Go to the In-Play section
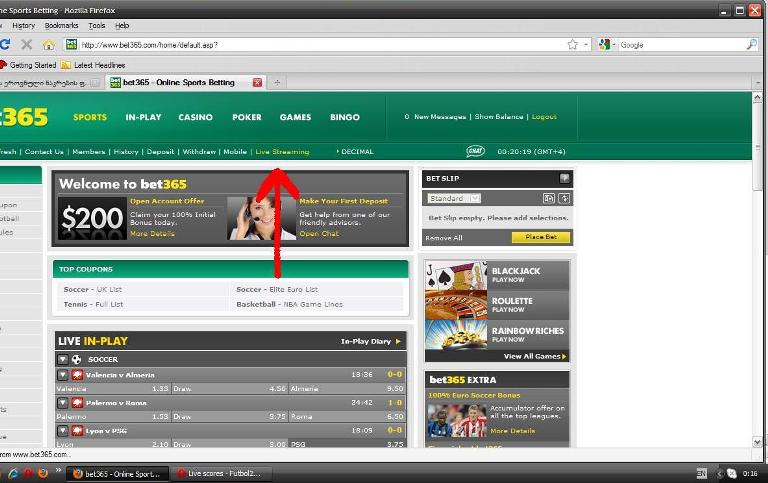Screen dimensions: 768x483 143,117
